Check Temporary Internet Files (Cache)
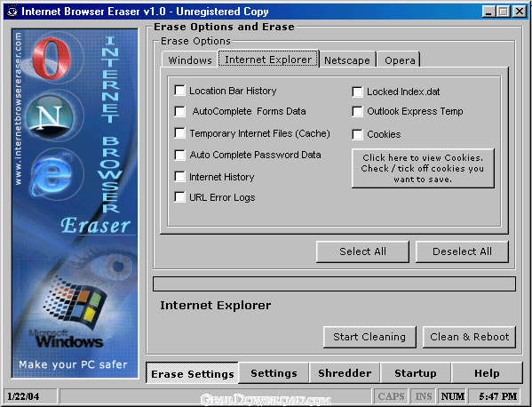Image resolution: width=532 pixels, height=407 pixels. 179,133
